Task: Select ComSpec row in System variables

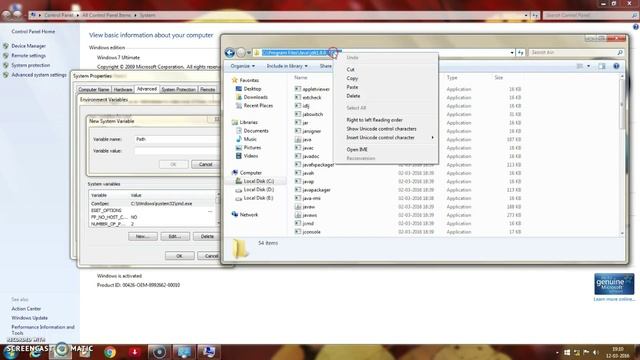Action: coord(152,204)
